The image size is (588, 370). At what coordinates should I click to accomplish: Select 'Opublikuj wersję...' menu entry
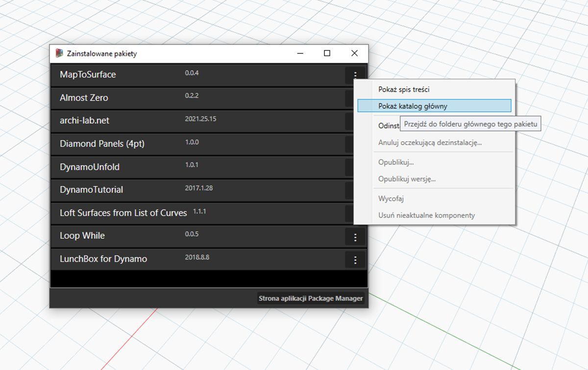tap(434, 179)
